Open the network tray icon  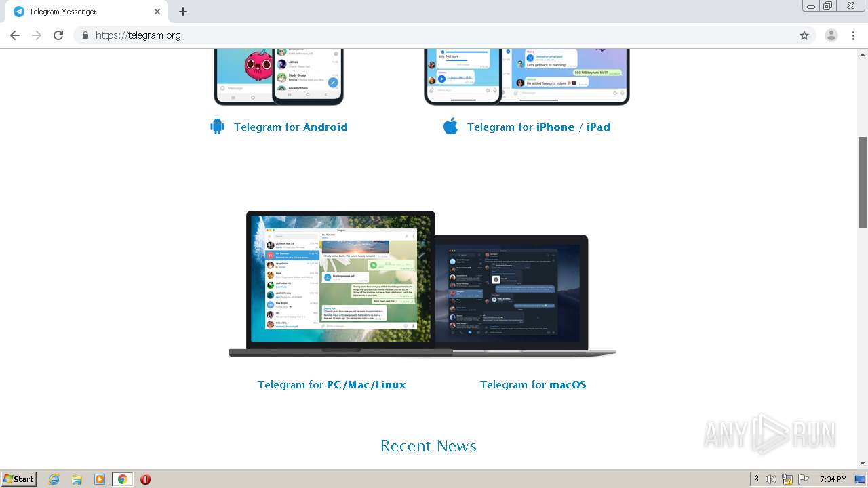point(787,479)
